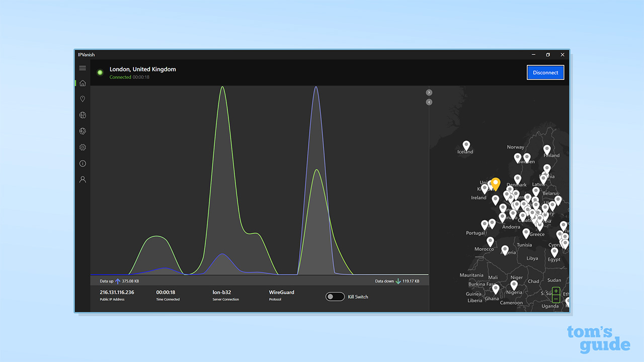This screenshot has width=644, height=362.
Task: Click the lon-b32 server connection link
Action: tap(222, 292)
